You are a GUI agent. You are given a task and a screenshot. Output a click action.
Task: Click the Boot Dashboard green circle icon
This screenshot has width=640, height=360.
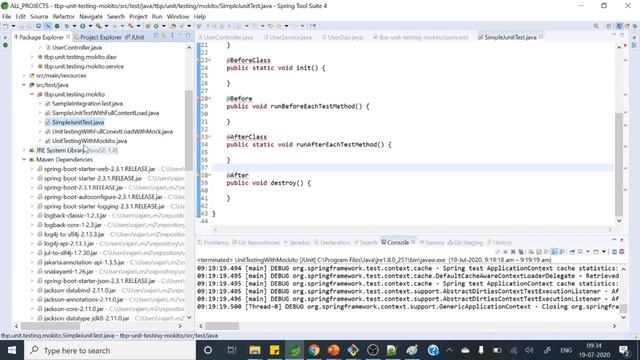(57, 26)
